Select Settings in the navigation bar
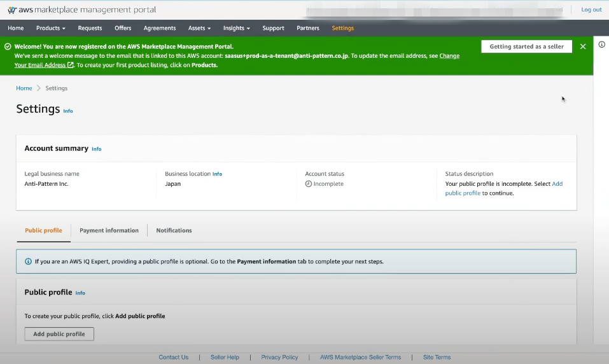This screenshot has width=609, height=364. point(342,28)
